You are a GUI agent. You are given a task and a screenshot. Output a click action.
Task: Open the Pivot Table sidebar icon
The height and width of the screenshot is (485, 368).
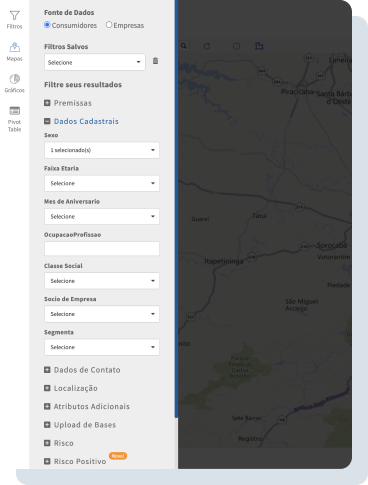click(14, 119)
